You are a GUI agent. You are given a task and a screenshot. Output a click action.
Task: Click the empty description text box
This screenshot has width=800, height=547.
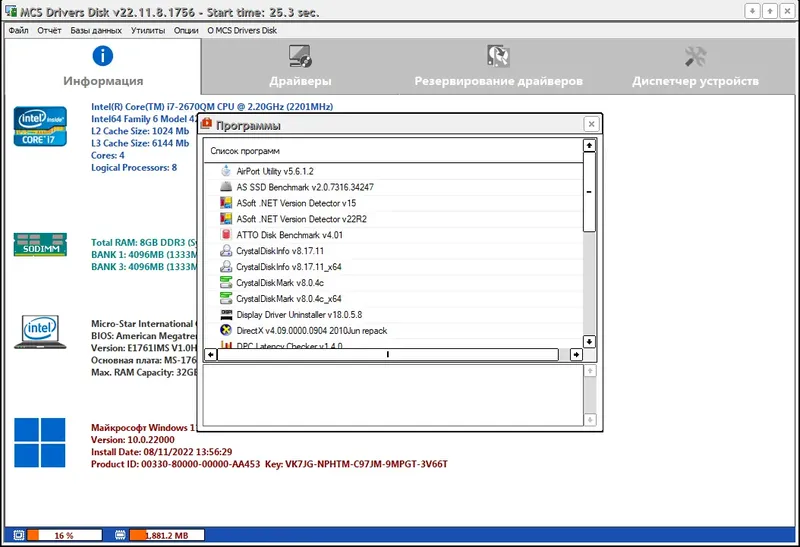click(393, 395)
